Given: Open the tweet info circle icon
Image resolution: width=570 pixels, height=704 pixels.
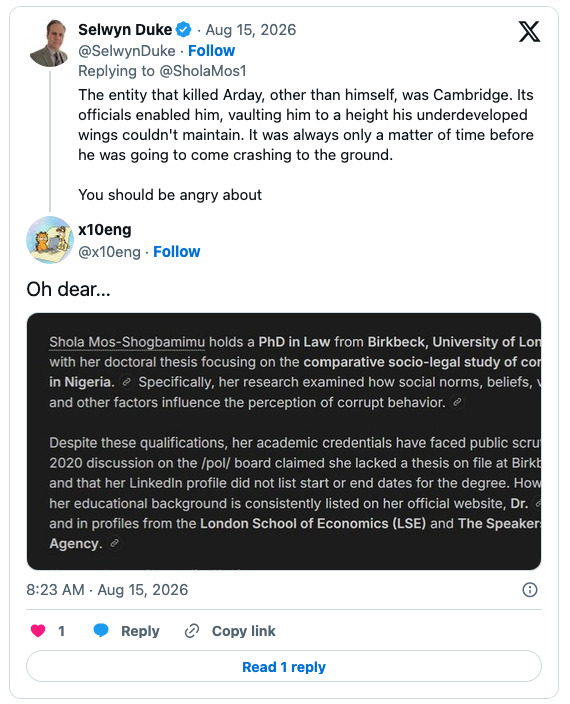Looking at the screenshot, I should coord(530,590).
